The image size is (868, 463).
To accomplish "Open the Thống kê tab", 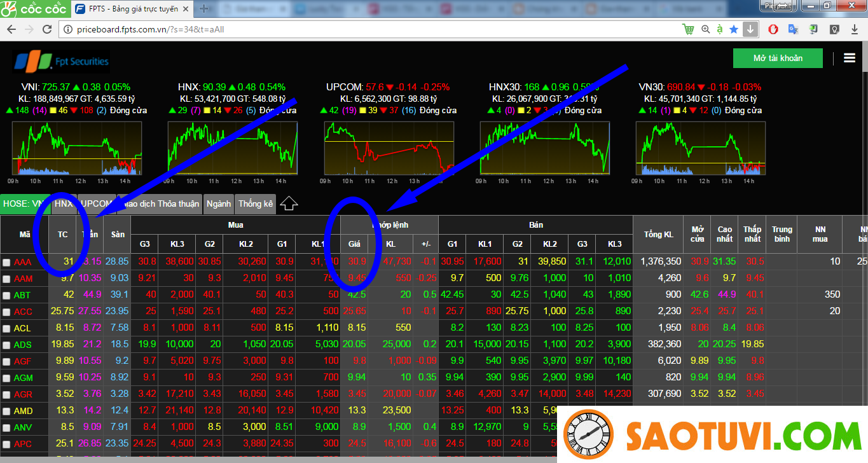I will point(255,204).
